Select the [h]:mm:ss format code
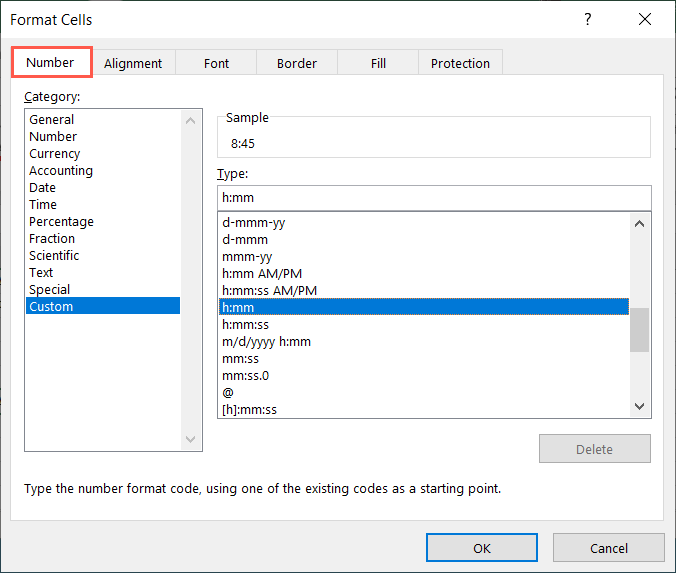This screenshot has width=676, height=573. tap(249, 409)
